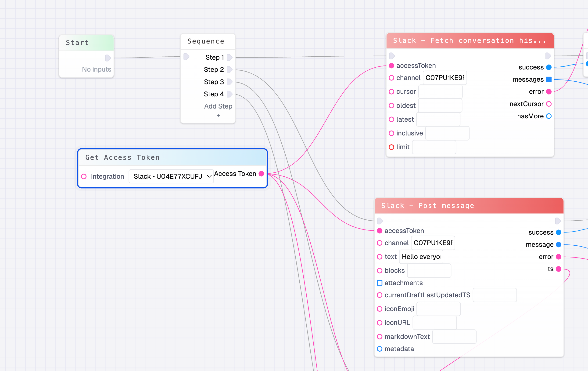
Task: Click the Step 4 output port
Action: [x=229, y=94]
